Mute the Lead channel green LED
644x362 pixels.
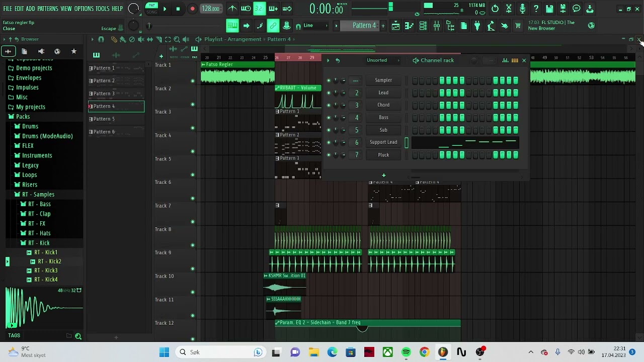329,93
